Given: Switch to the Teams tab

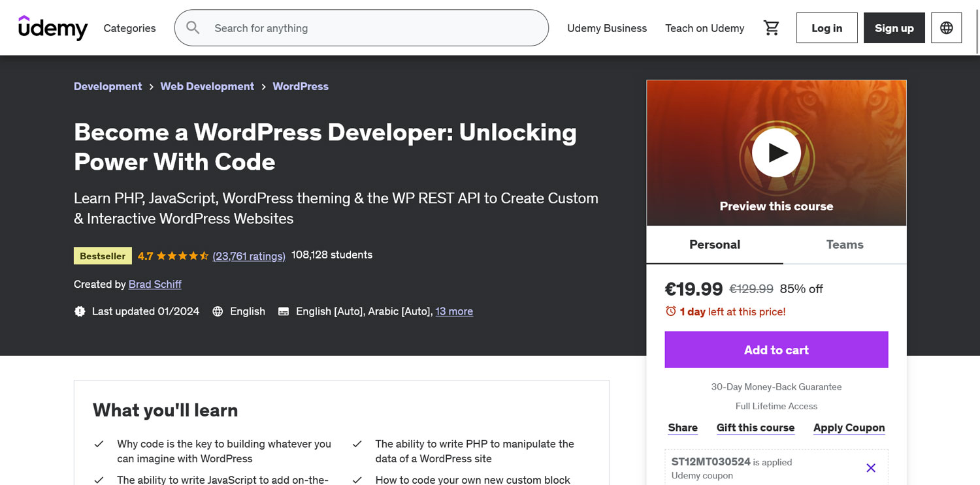Looking at the screenshot, I should point(844,245).
